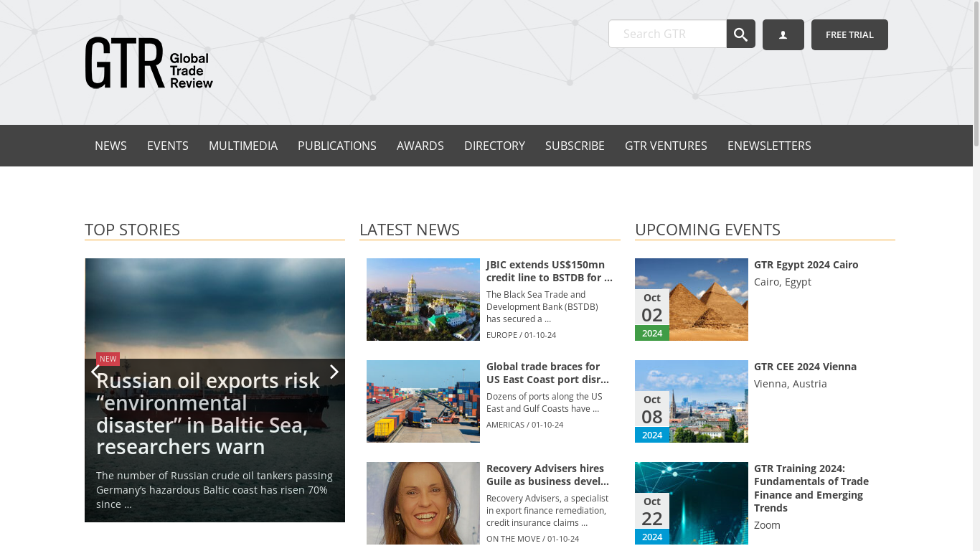Viewport: 980px width, 551px height.
Task: Open the DIRECTORY menu
Action: click(494, 146)
